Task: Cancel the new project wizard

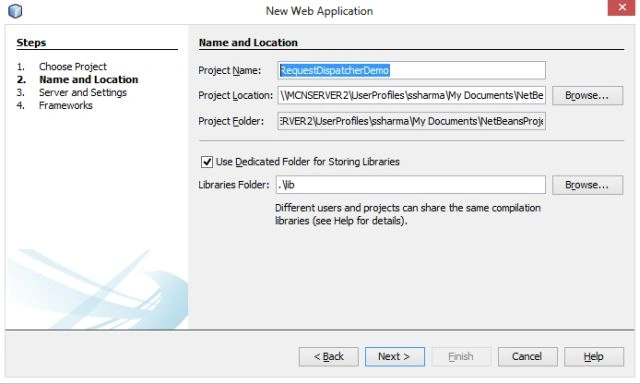Action: [x=527, y=357]
